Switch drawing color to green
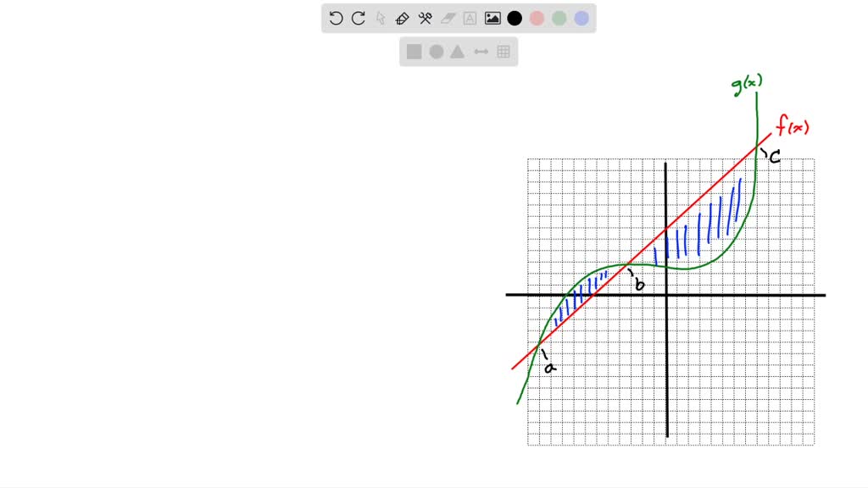This screenshot has height=488, width=868. [x=559, y=18]
